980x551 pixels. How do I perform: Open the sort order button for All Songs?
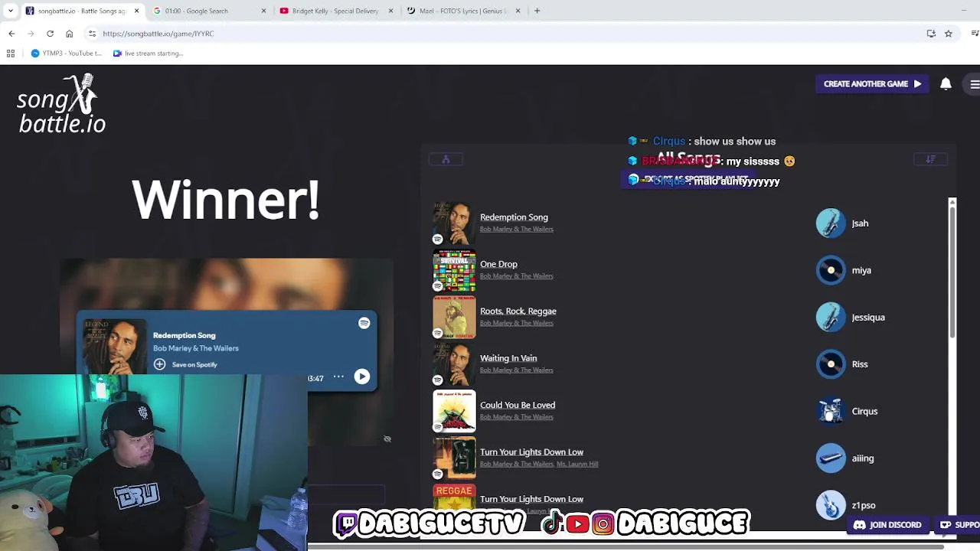pos(930,159)
